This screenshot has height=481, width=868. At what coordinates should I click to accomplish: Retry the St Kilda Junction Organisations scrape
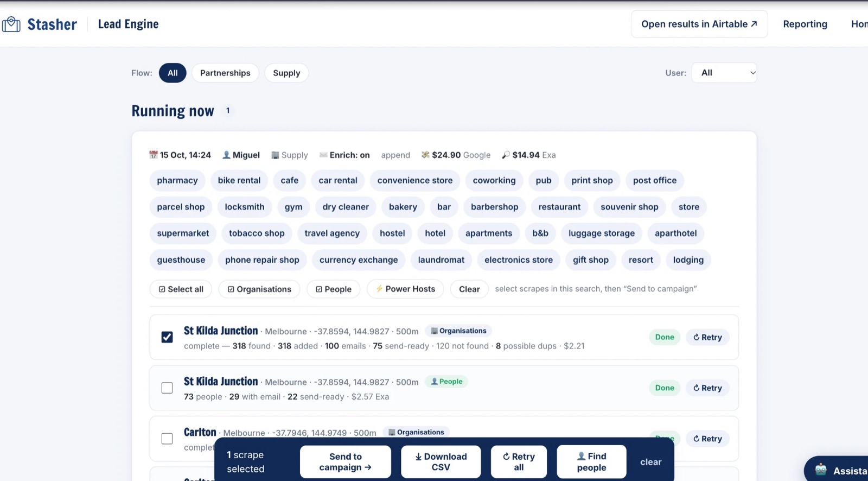click(707, 337)
